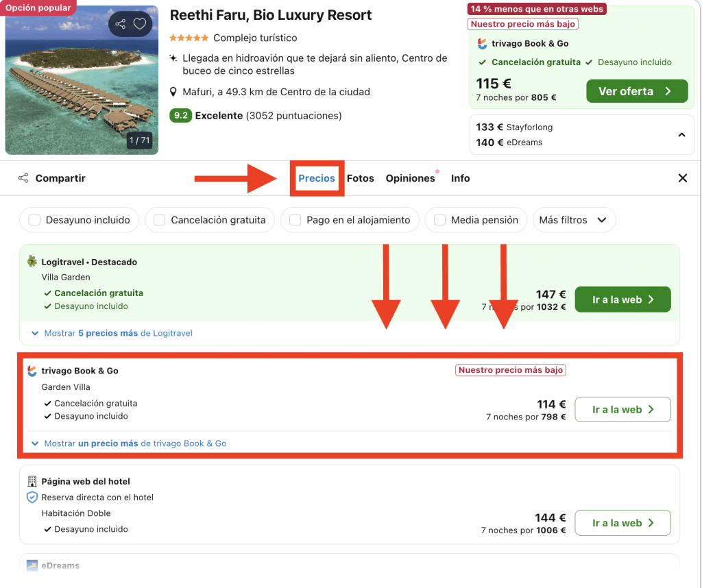This screenshot has height=588, width=702.
Task: Check the Pago en el alojamiento filter
Action: 295,220
